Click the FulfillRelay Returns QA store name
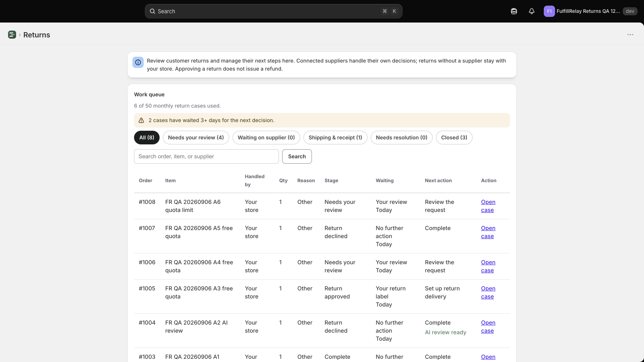 (x=588, y=11)
